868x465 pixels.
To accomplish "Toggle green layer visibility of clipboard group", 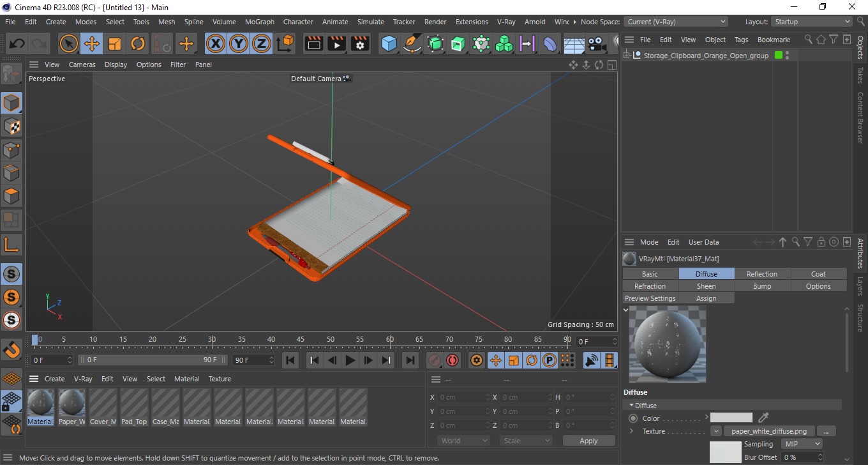I will pyautogui.click(x=778, y=56).
